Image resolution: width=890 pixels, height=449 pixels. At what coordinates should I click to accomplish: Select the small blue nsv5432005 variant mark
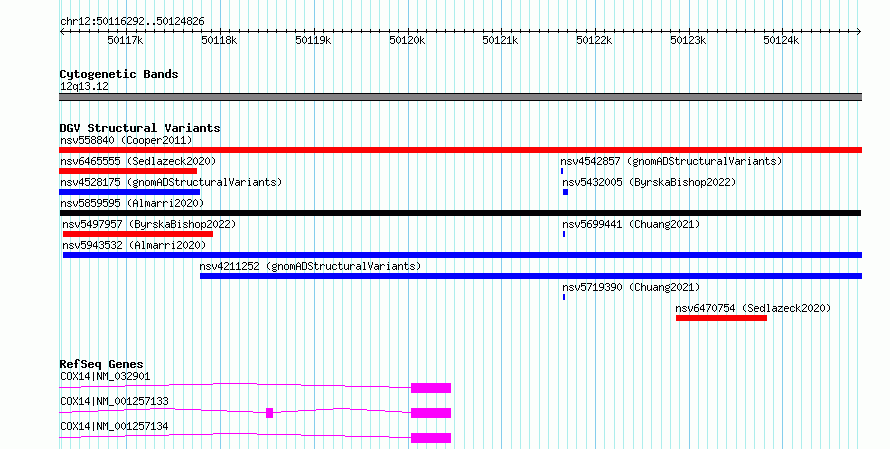[565, 192]
